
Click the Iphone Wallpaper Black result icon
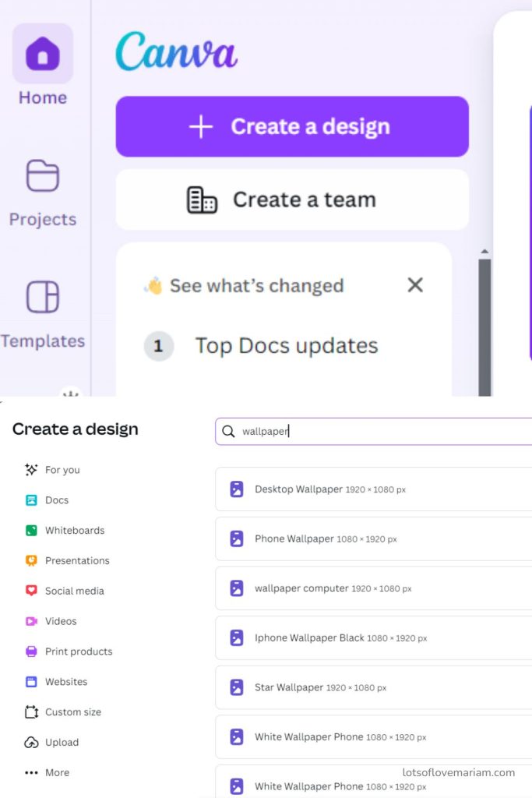(237, 637)
